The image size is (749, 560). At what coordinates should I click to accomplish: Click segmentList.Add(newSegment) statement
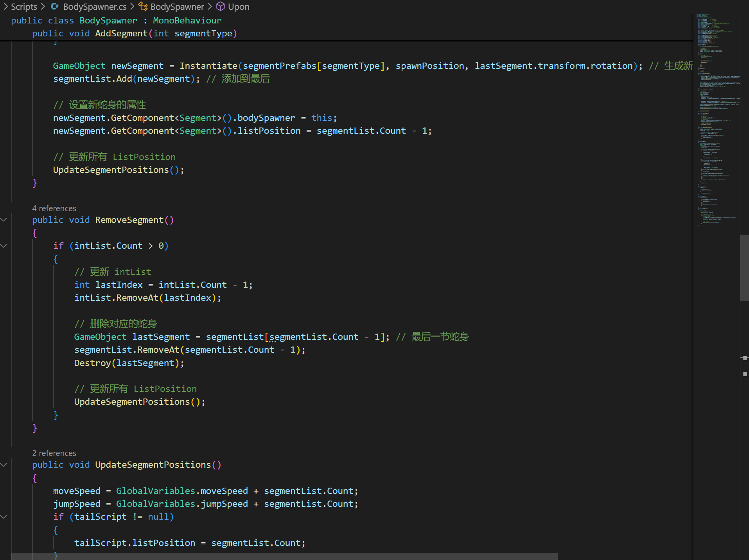(126, 79)
